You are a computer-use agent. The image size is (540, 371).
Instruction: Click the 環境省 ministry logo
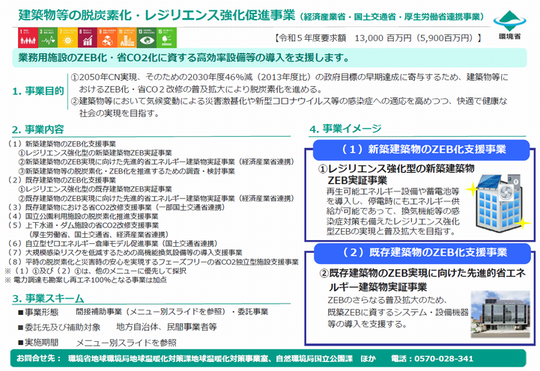tap(510, 25)
